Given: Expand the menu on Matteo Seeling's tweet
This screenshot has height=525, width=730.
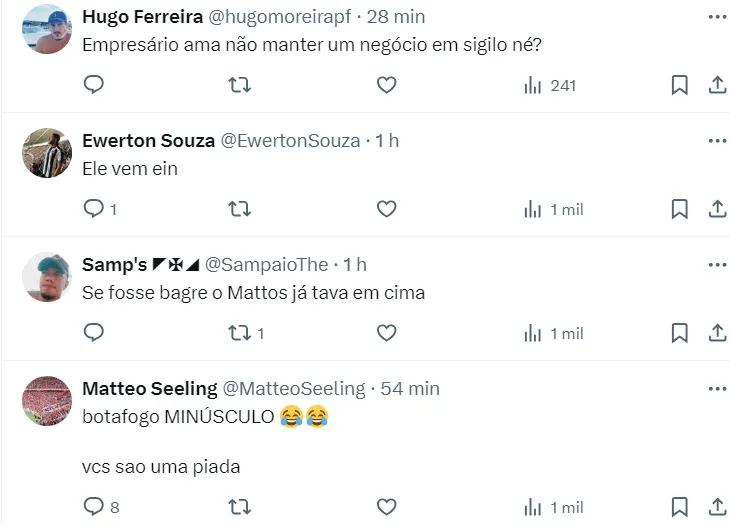Looking at the screenshot, I should (x=717, y=388).
